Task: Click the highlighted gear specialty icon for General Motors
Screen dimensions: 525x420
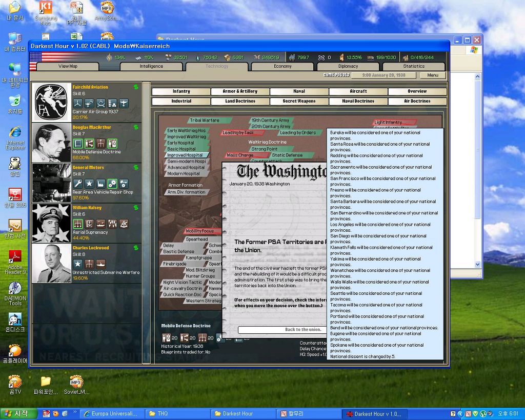Action: pos(112,184)
